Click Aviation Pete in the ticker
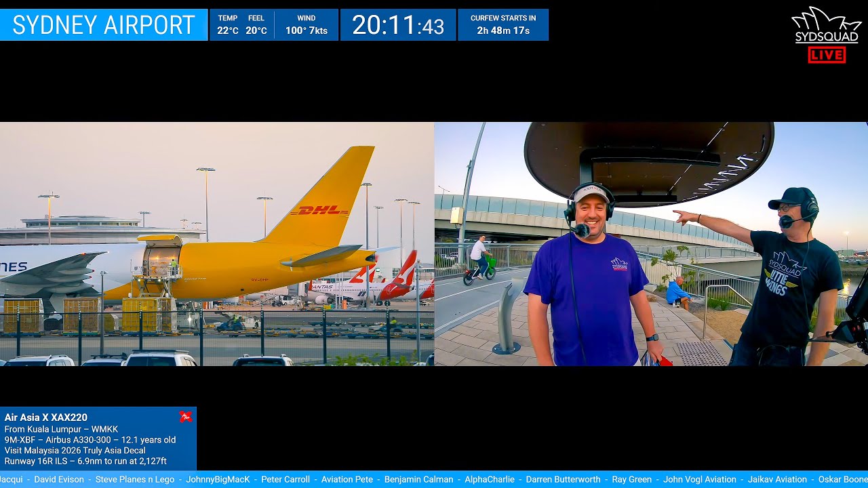 [x=347, y=479]
